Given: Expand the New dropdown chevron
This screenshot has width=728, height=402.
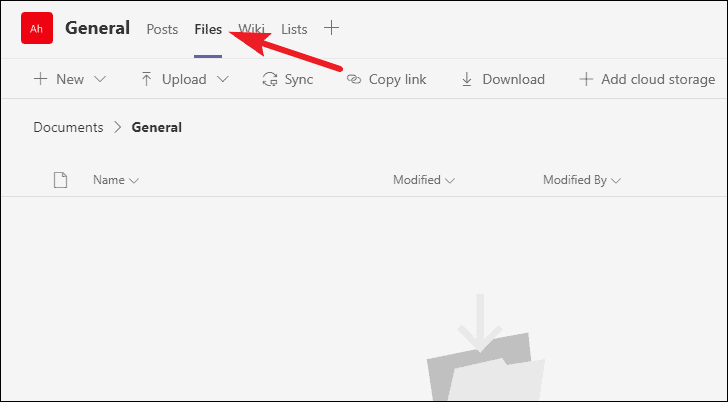Looking at the screenshot, I should click(100, 79).
